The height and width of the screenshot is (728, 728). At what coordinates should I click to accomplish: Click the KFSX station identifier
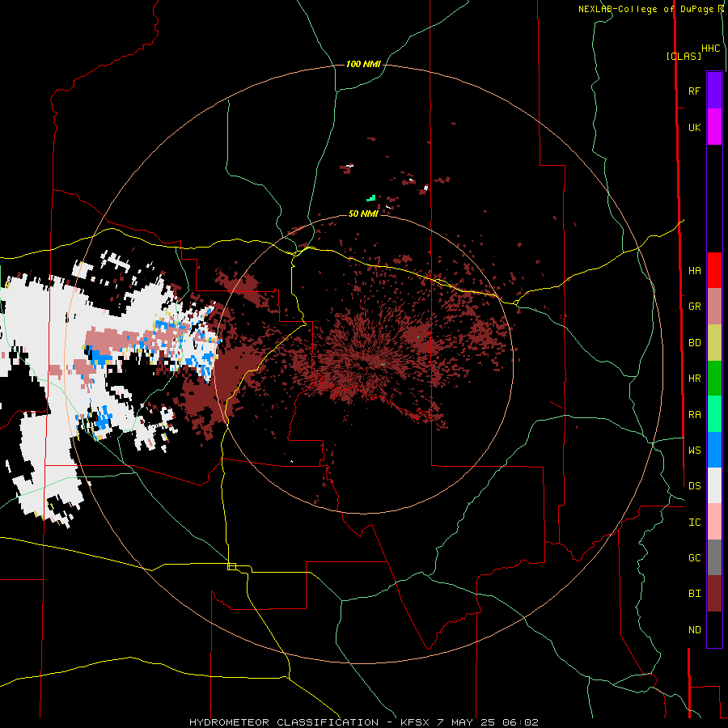[x=417, y=722]
